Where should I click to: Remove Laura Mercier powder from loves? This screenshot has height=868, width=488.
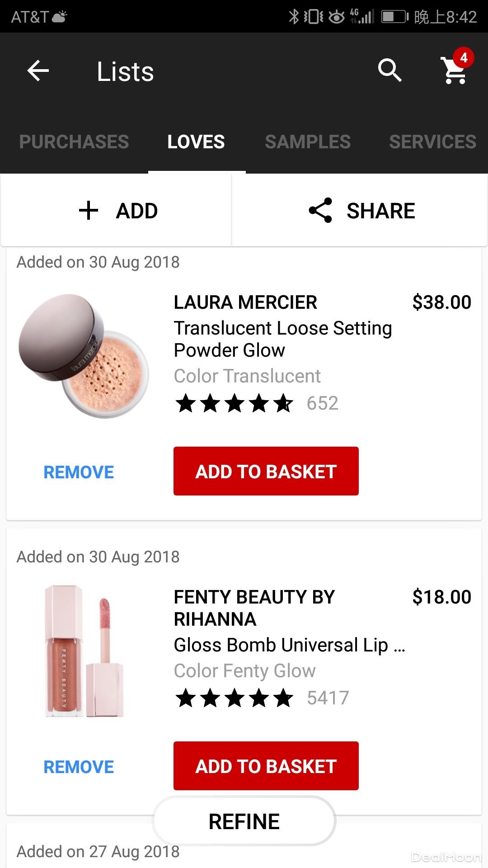pyautogui.click(x=79, y=472)
